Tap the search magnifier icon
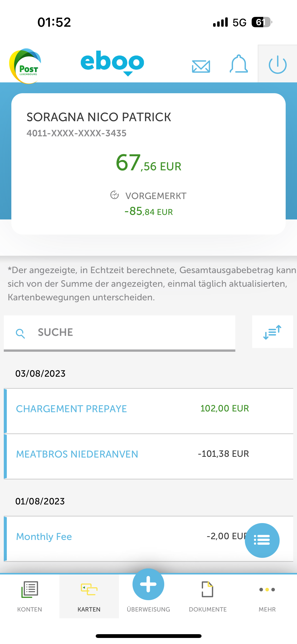 pos(20,333)
